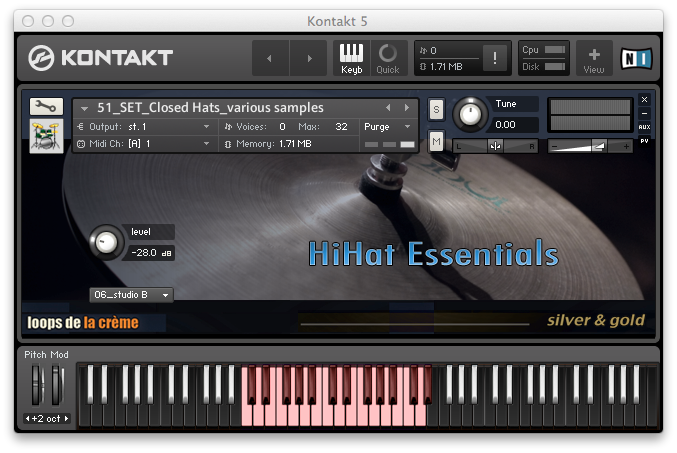The width and height of the screenshot is (677, 453).
Task: Shift keyboard octave up with right arrow
Action: click(x=66, y=418)
